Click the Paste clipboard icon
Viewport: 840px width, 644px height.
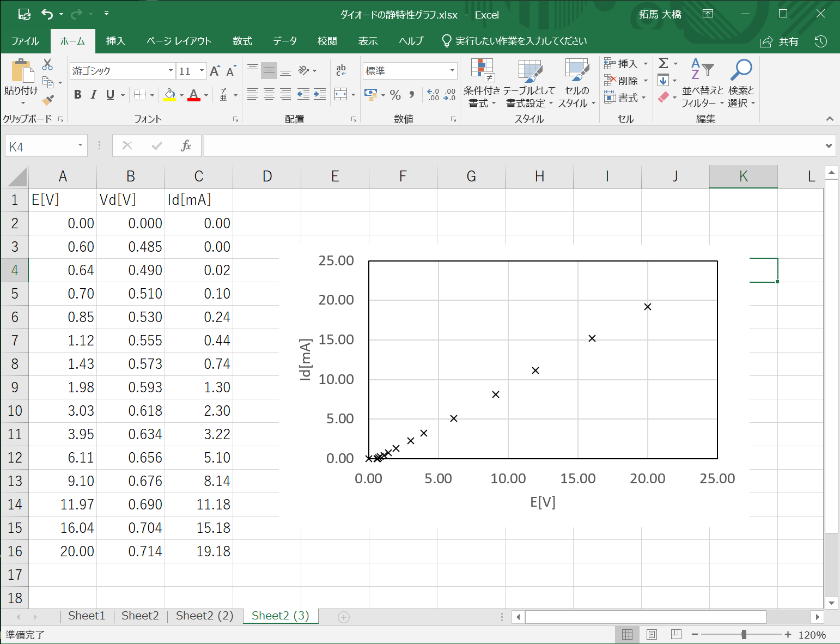point(22,72)
